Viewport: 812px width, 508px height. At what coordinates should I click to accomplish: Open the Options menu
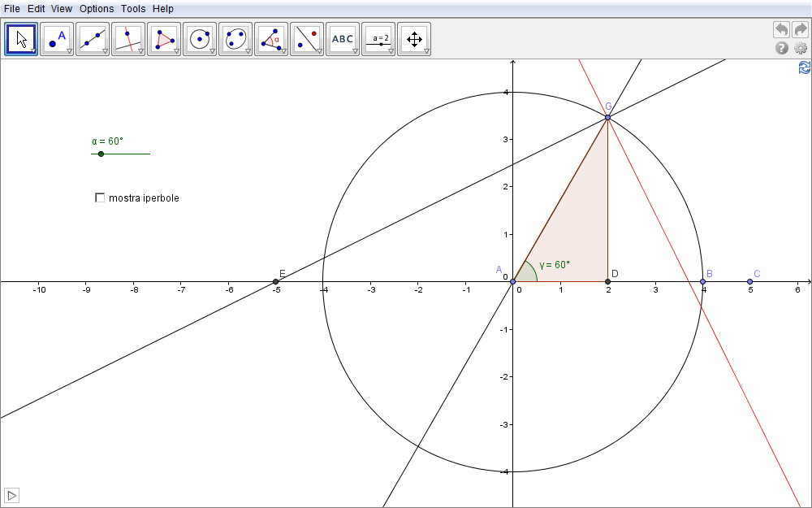pyautogui.click(x=97, y=8)
